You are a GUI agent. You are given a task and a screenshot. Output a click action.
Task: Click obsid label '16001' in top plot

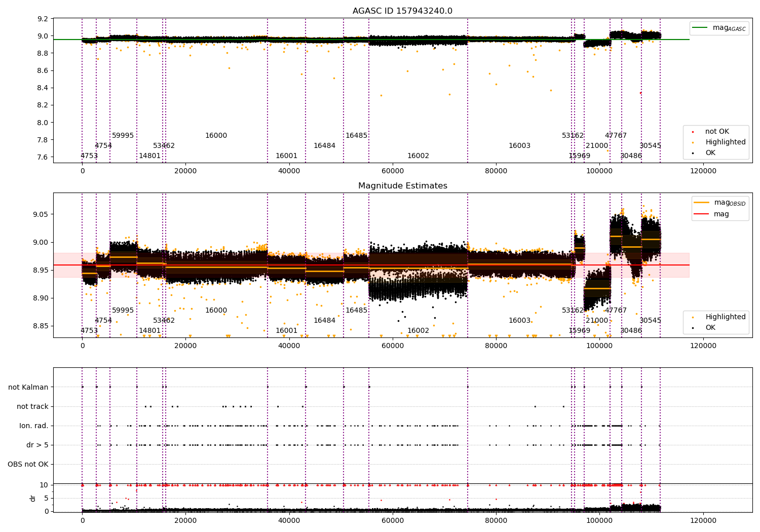(287, 156)
